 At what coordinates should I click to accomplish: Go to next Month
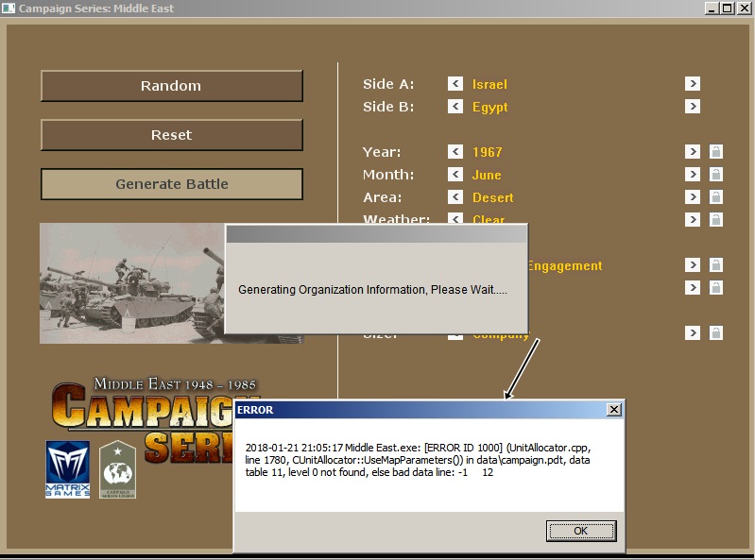(693, 174)
